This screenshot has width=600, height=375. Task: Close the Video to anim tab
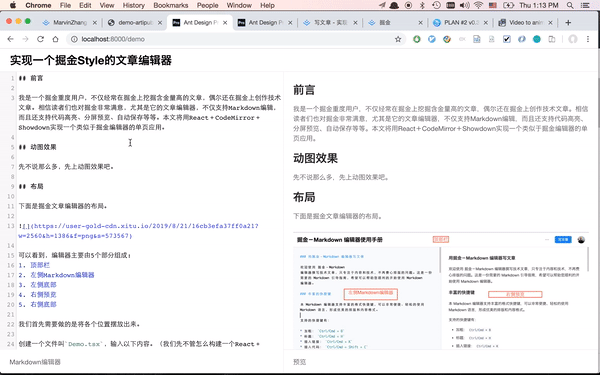point(550,23)
